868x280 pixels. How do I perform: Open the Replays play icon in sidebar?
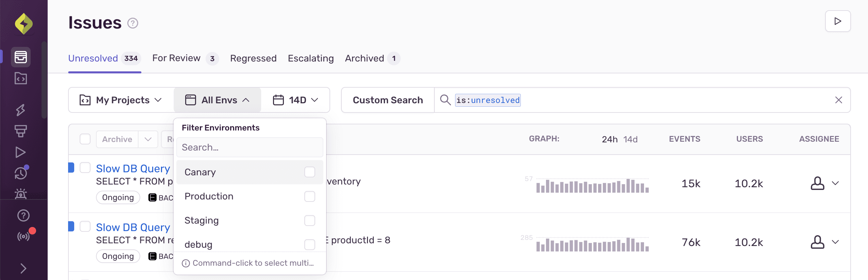tap(21, 152)
